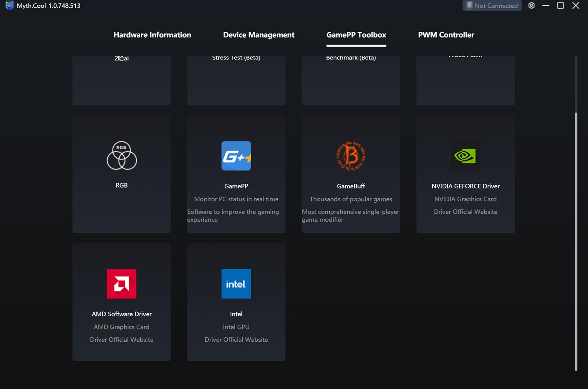Screen dimensions: 588x389
Task: Launch GamePP via the blue G+ icon
Action: pyautogui.click(x=236, y=156)
